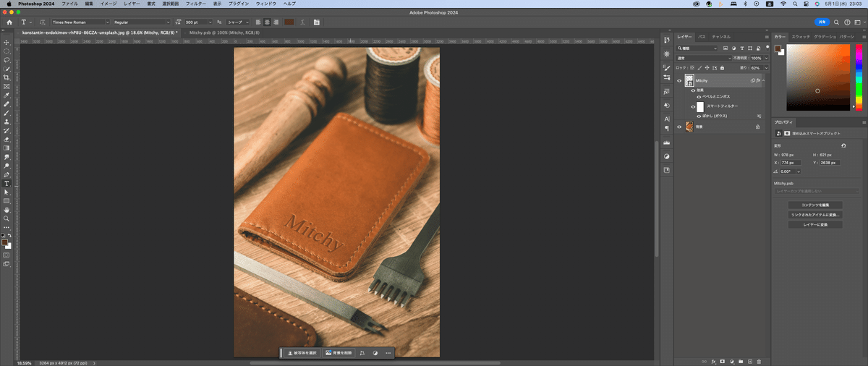Open the 通常 blend mode dropdown

(703, 58)
